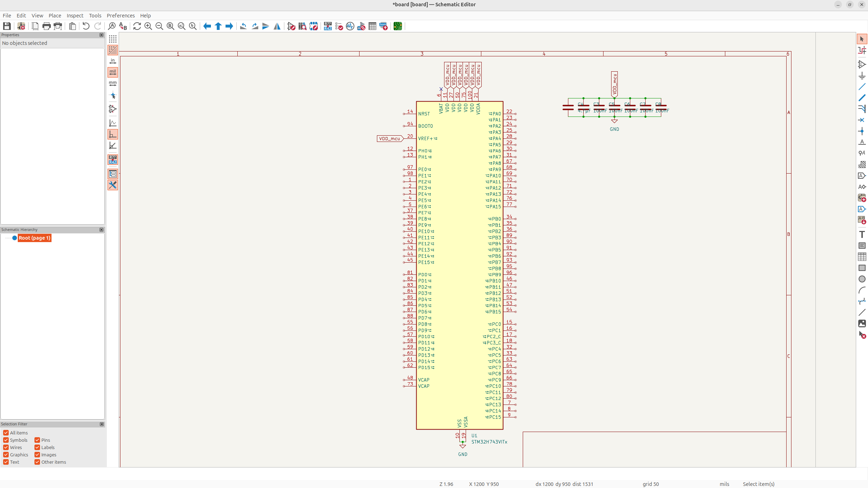Image resolution: width=868 pixels, height=488 pixels.
Task: Select the No-connect flag tool
Action: tap(862, 120)
